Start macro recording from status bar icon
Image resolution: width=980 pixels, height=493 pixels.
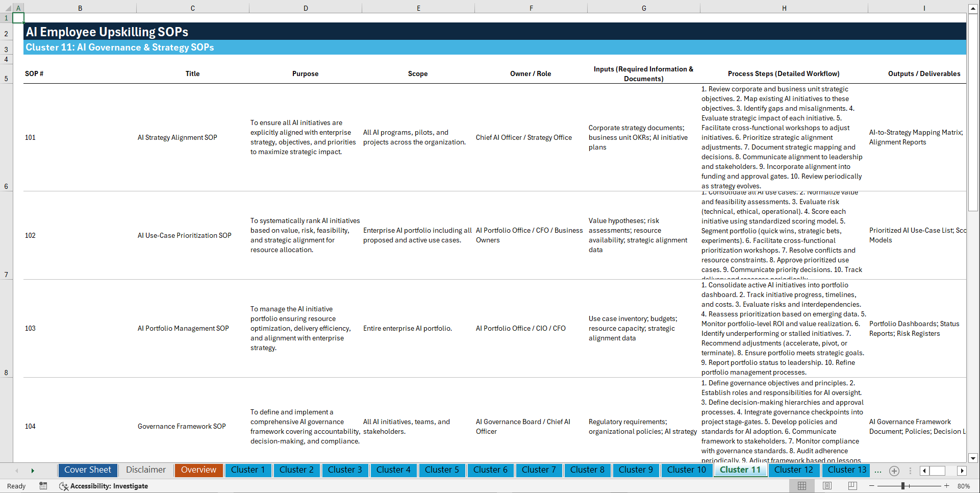pos(43,486)
